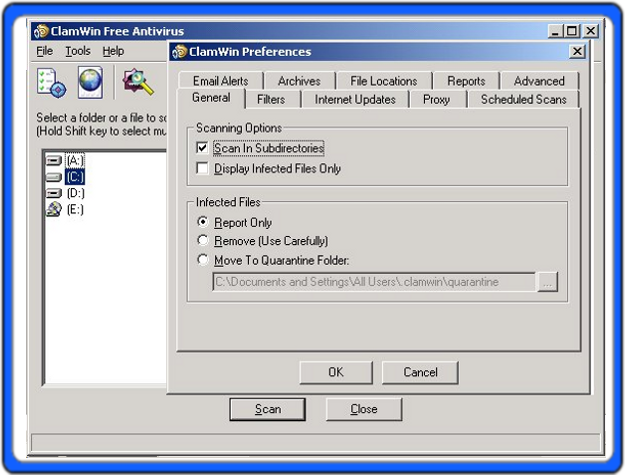625x475 pixels.
Task: Cancel the Preferences dialog
Action: coord(420,372)
